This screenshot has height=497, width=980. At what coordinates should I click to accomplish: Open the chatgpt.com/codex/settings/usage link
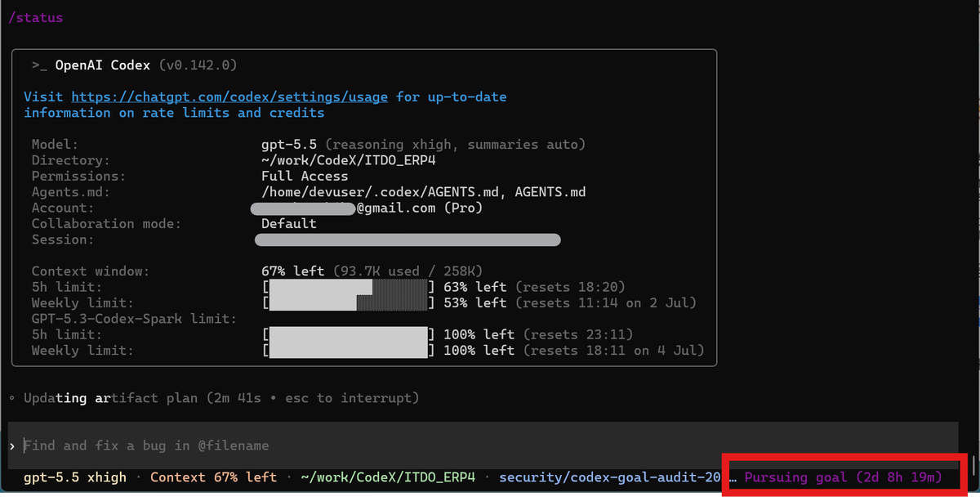[229, 96]
